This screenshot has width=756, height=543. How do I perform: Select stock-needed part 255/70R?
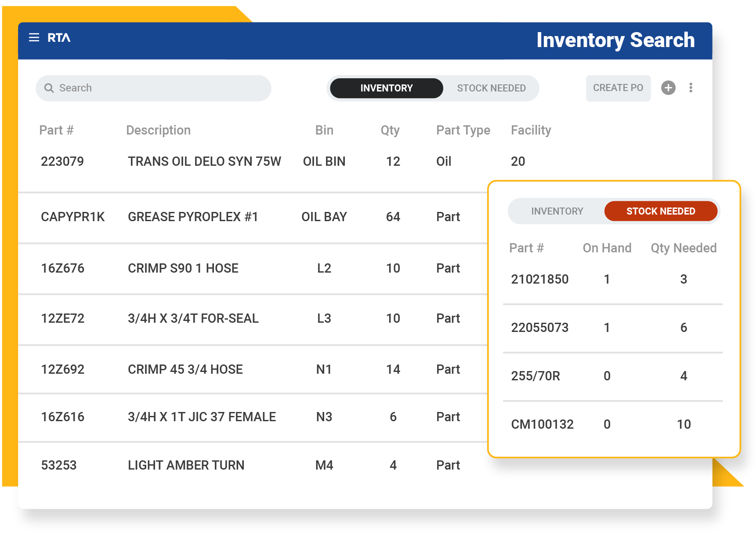(535, 376)
